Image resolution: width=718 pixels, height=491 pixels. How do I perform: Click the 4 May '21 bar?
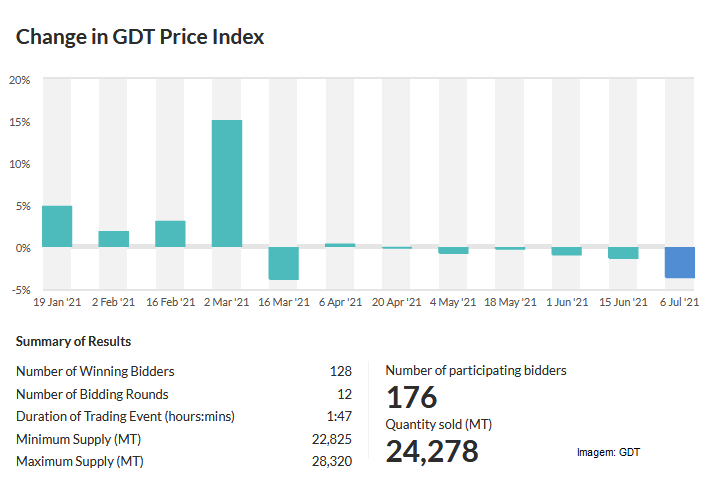(453, 251)
